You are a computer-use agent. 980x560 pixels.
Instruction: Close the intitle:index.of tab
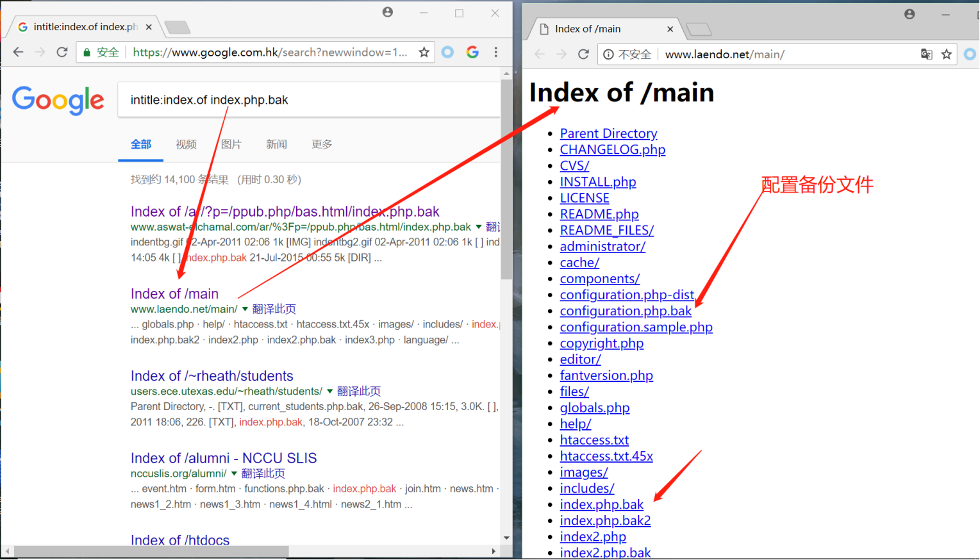click(x=149, y=27)
